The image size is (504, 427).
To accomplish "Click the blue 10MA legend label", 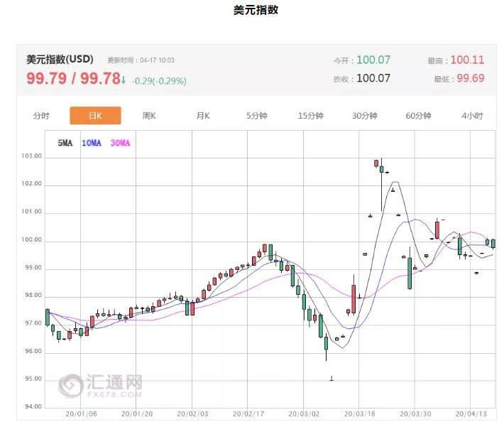I will [92, 143].
